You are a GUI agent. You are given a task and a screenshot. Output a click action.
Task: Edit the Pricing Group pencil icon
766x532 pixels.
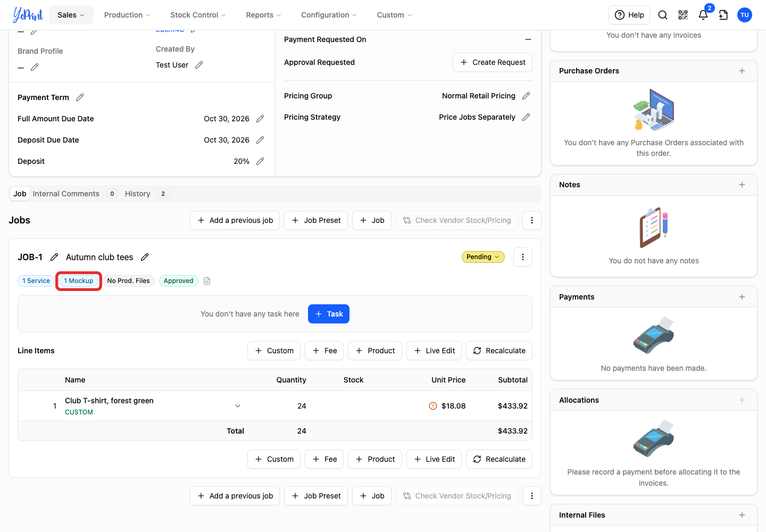(x=526, y=96)
